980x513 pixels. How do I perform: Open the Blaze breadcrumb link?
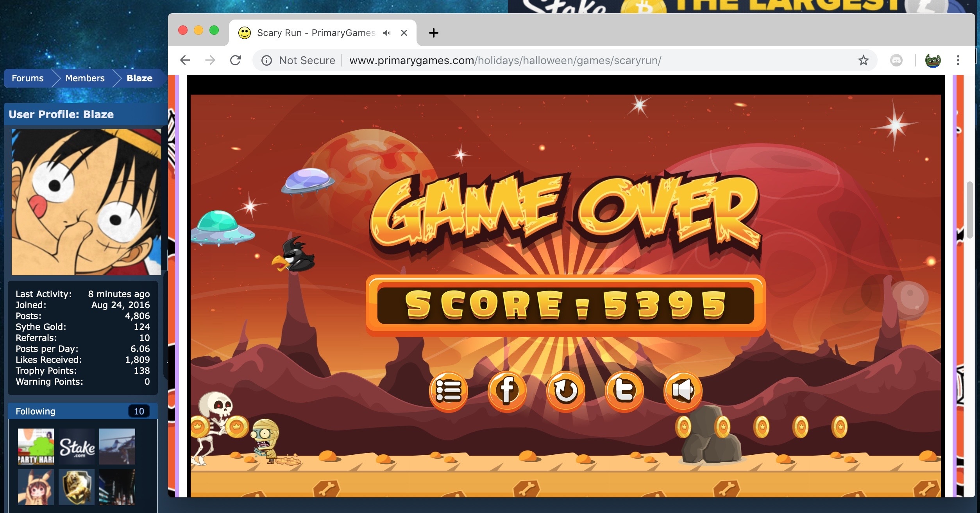[139, 78]
